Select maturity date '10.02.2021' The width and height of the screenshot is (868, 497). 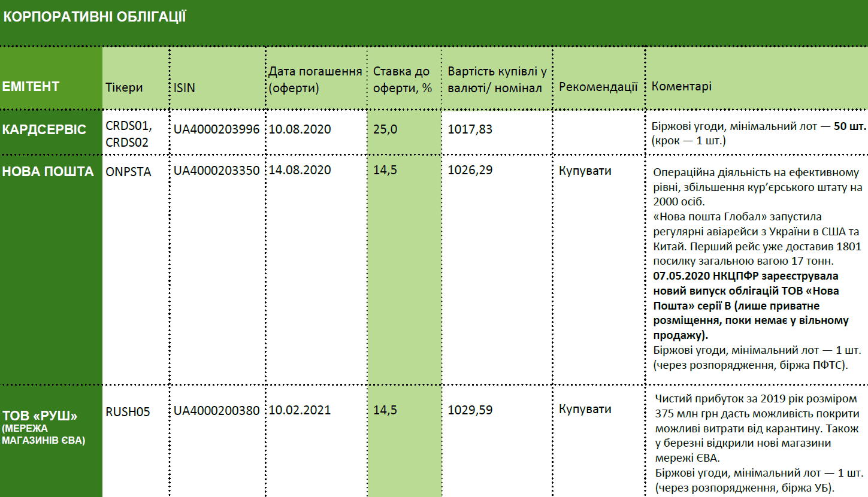[300, 411]
